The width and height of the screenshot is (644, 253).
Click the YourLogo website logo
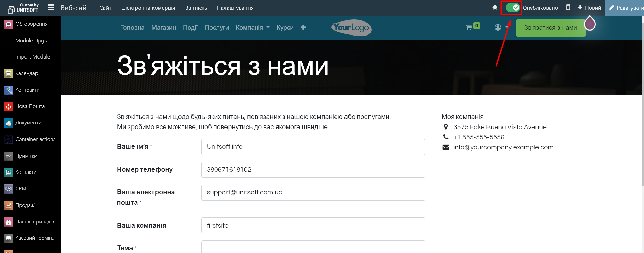pyautogui.click(x=351, y=27)
